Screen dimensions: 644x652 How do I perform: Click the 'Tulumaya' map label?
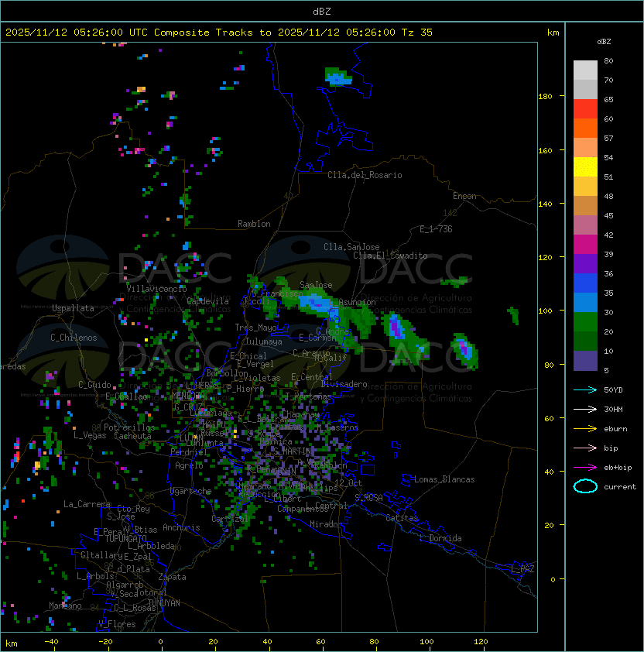pos(264,341)
